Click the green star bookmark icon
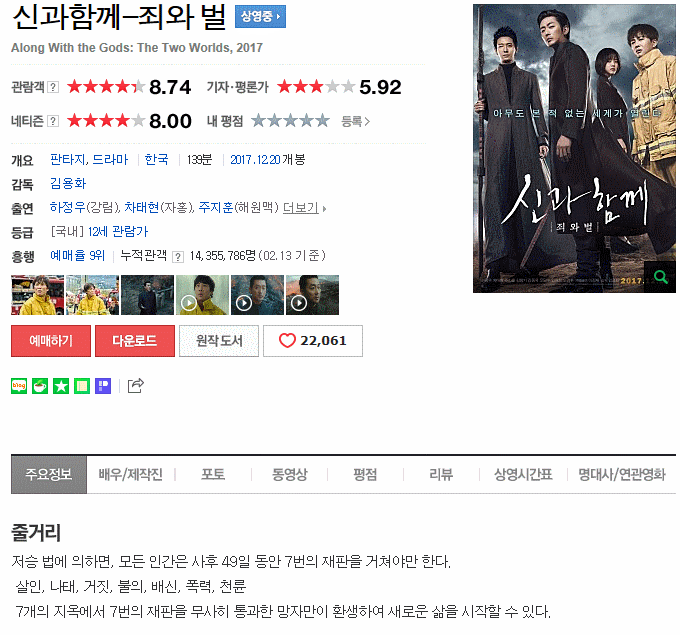This screenshot has width=680, height=635. pos(61,386)
